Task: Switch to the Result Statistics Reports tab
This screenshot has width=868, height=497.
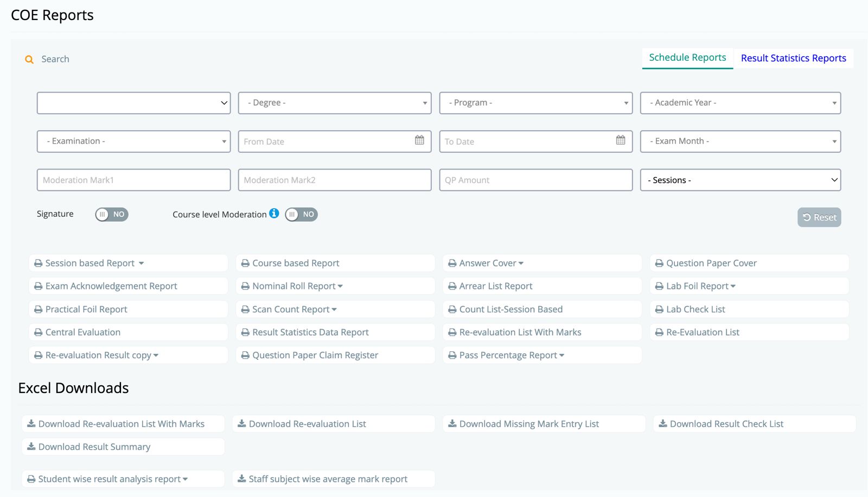Action: pyautogui.click(x=793, y=58)
